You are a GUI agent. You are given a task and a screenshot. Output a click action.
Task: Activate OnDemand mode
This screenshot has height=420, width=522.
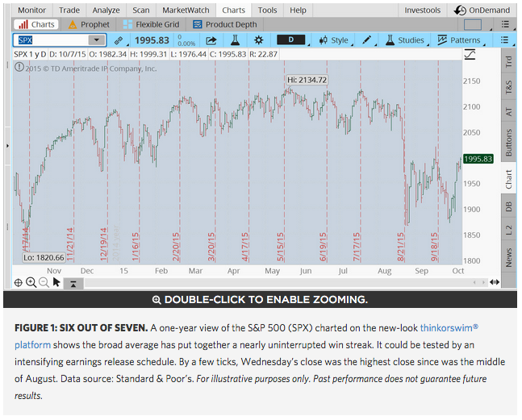coord(482,10)
